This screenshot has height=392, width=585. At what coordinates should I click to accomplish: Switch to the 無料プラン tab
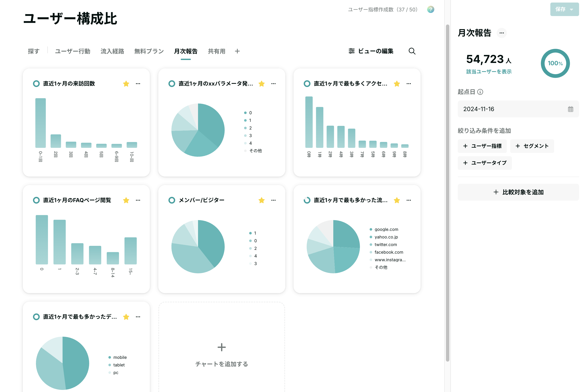coord(149,51)
